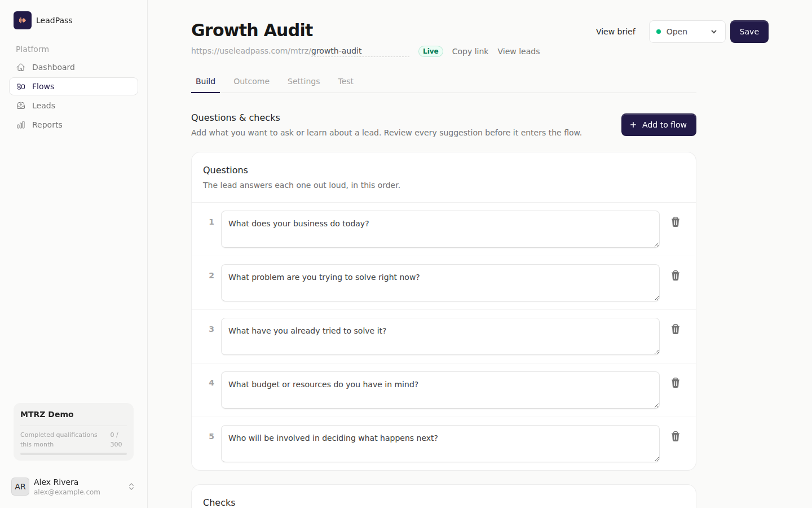Click the Leads inbox icon

[x=21, y=106]
